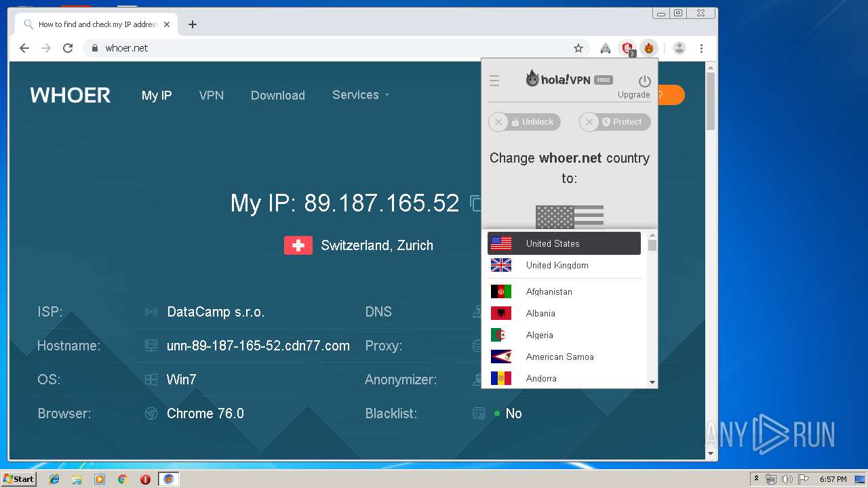Image resolution: width=868 pixels, height=488 pixels.
Task: Click the Upgrade link in Hola panel
Action: [x=633, y=95]
